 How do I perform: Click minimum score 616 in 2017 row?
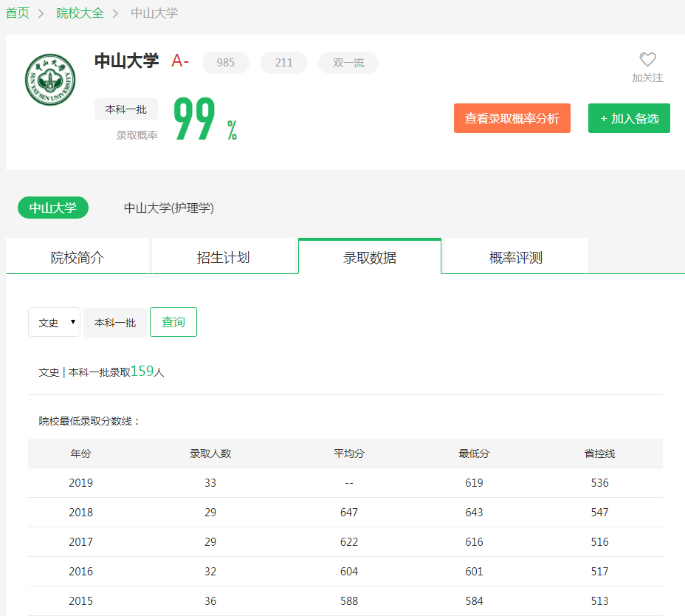tap(474, 541)
